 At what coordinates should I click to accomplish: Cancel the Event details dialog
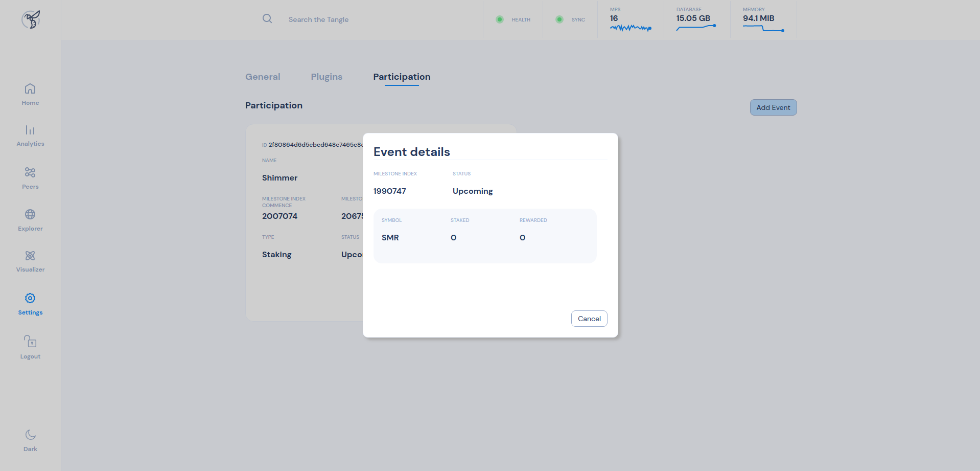coord(589,319)
